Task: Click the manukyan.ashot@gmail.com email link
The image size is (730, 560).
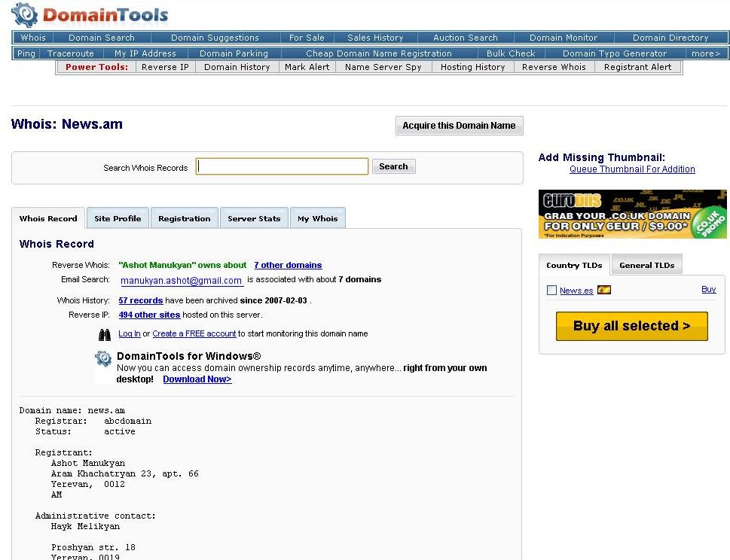Action: [181, 281]
